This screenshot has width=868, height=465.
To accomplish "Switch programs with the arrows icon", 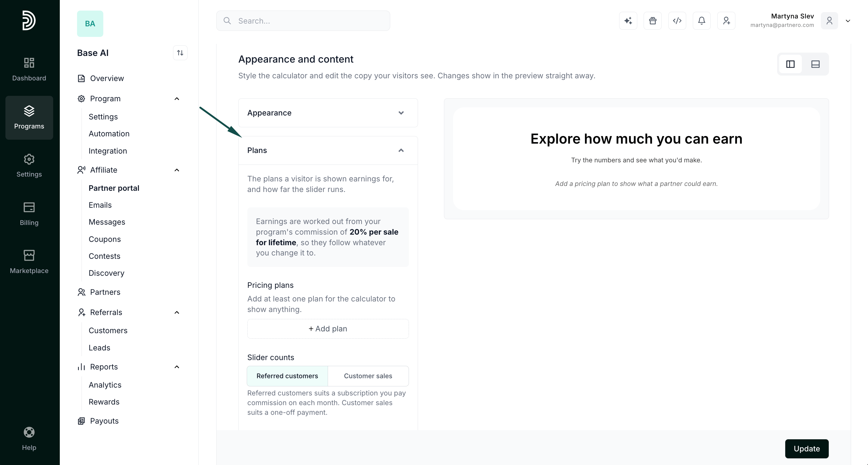I will click(x=180, y=53).
